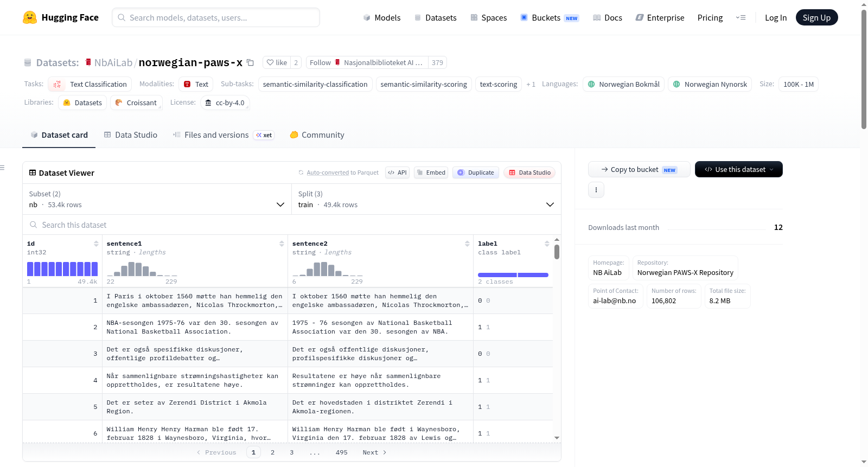The width and height of the screenshot is (868, 467).
Task: Click the Search this dataset field
Action: click(x=292, y=225)
